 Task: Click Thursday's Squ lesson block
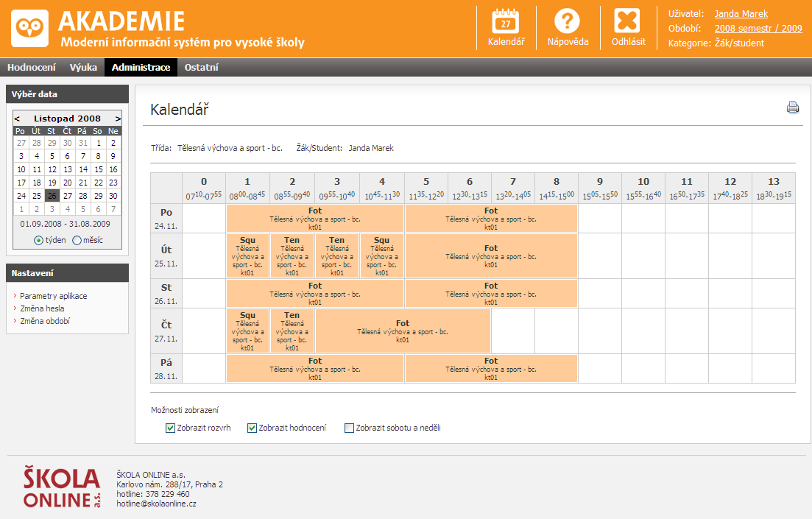tap(247, 331)
